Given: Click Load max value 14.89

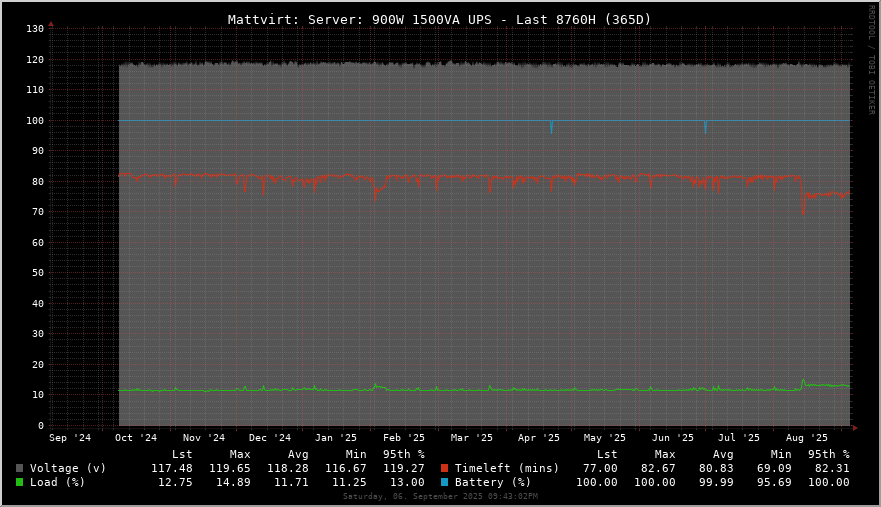Looking at the screenshot, I should (233, 482).
